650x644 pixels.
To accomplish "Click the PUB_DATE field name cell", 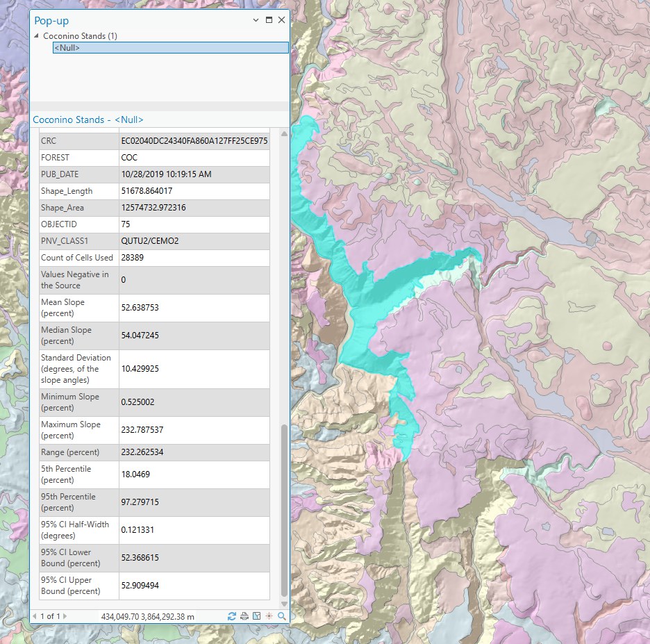I will click(78, 174).
